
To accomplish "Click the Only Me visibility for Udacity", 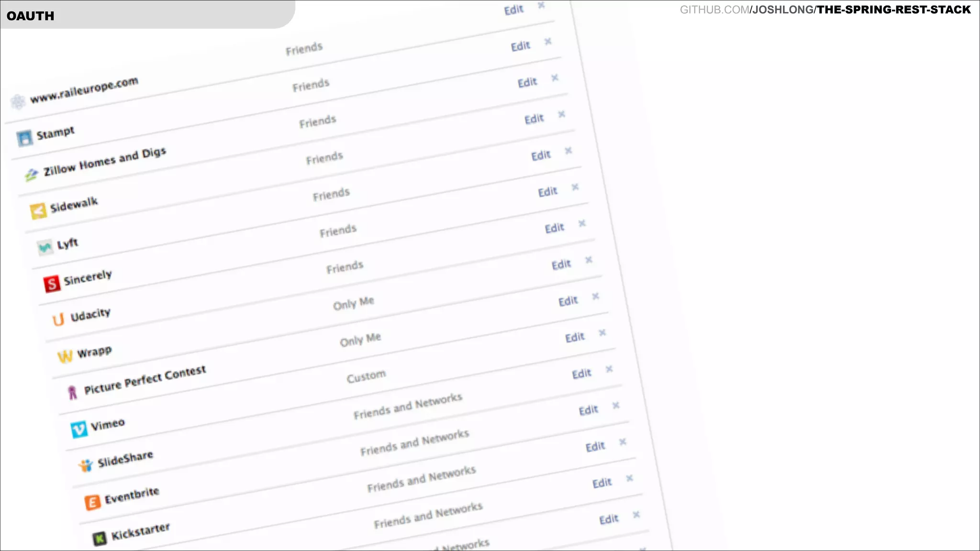I will pyautogui.click(x=353, y=303).
